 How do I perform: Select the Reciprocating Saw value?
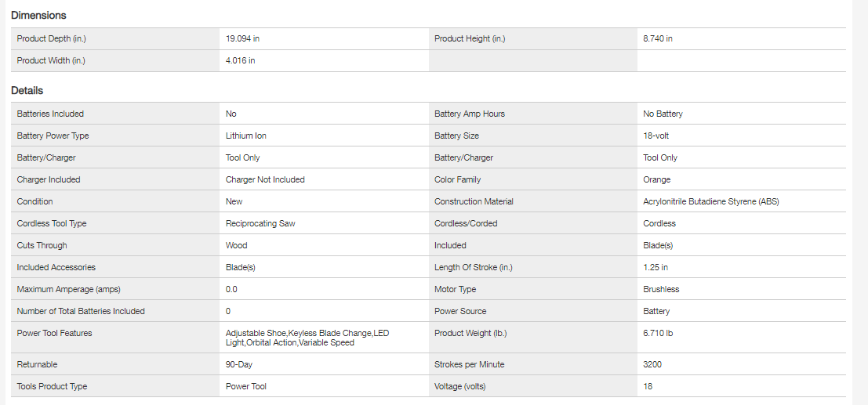click(260, 223)
